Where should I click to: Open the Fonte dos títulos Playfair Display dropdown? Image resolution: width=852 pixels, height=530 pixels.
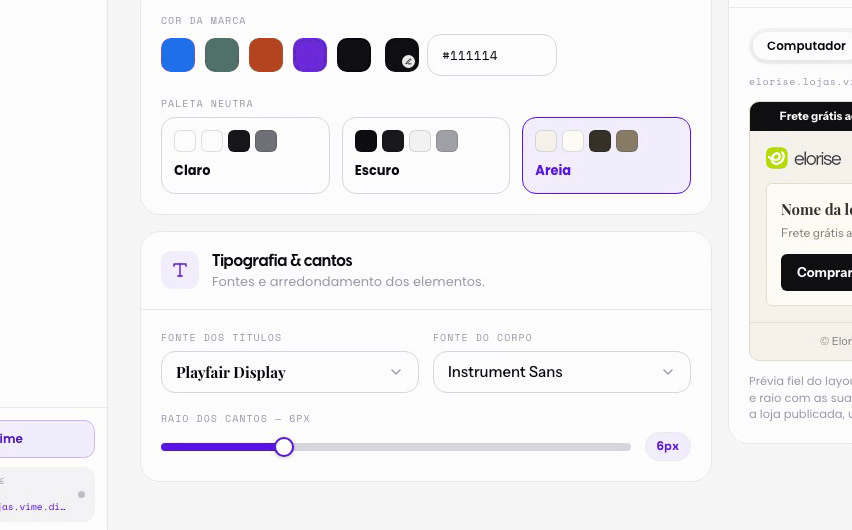(290, 372)
